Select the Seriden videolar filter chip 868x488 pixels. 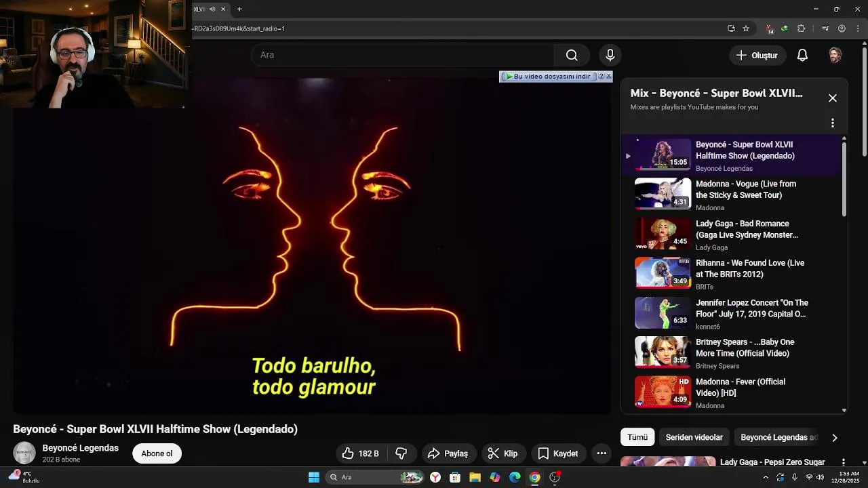tap(694, 437)
